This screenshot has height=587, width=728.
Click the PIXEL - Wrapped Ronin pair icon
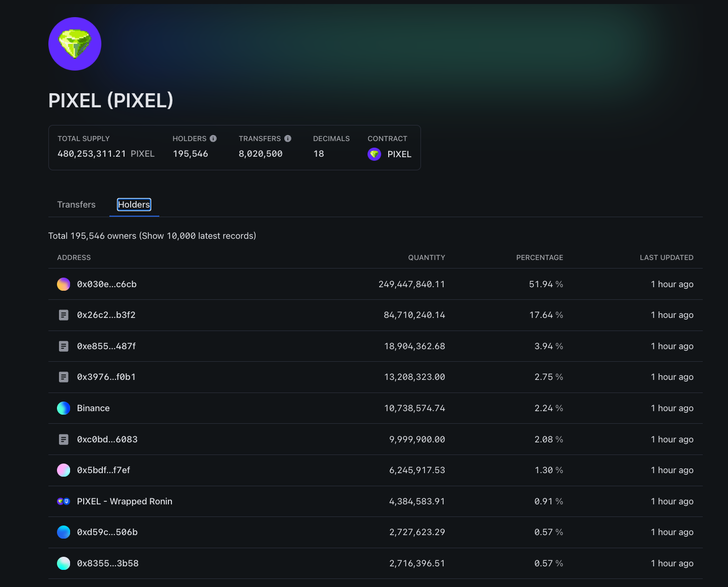pyautogui.click(x=64, y=501)
